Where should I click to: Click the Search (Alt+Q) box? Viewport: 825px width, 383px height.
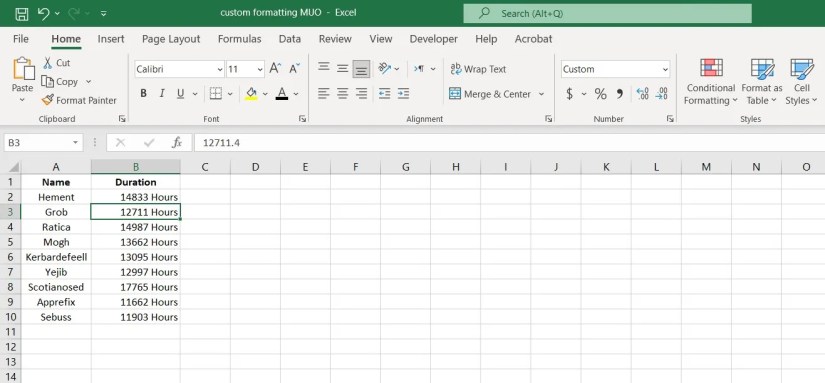tap(607, 14)
